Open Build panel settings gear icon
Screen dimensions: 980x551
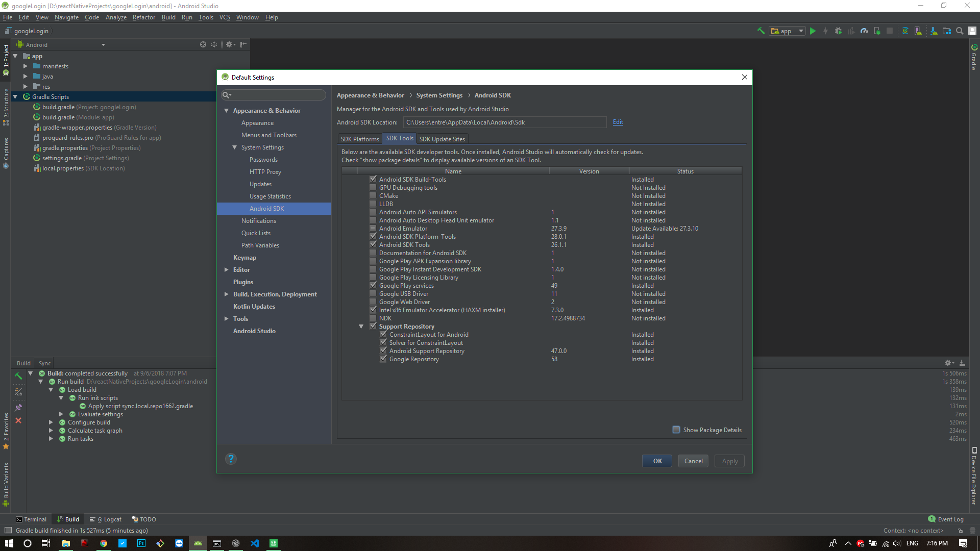tap(949, 363)
